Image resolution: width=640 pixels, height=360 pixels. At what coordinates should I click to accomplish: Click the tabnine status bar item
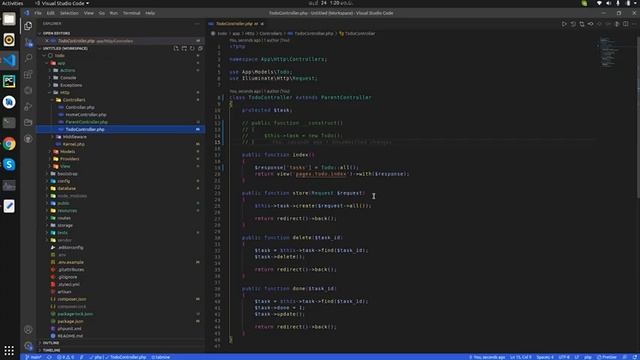[161, 357]
